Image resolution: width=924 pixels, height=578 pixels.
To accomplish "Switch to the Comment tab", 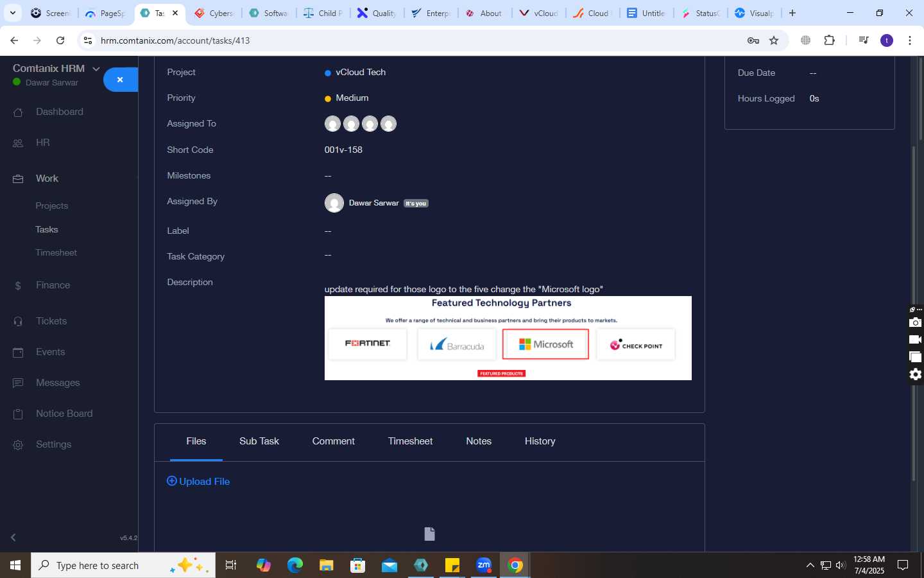I will pos(334,441).
